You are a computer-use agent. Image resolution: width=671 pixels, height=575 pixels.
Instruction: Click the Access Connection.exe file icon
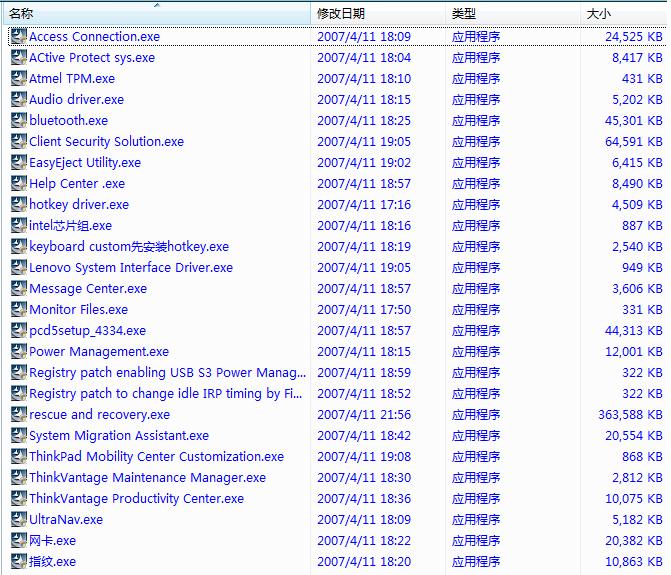[18, 36]
